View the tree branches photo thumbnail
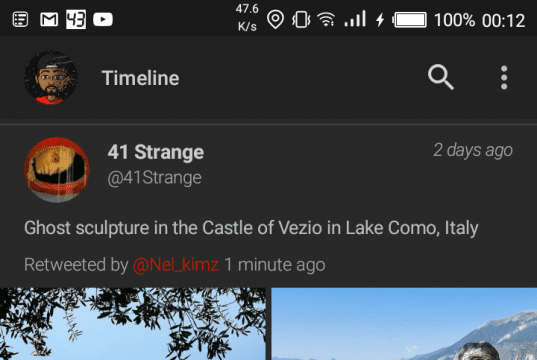Image resolution: width=537 pixels, height=360 pixels. tap(133, 324)
